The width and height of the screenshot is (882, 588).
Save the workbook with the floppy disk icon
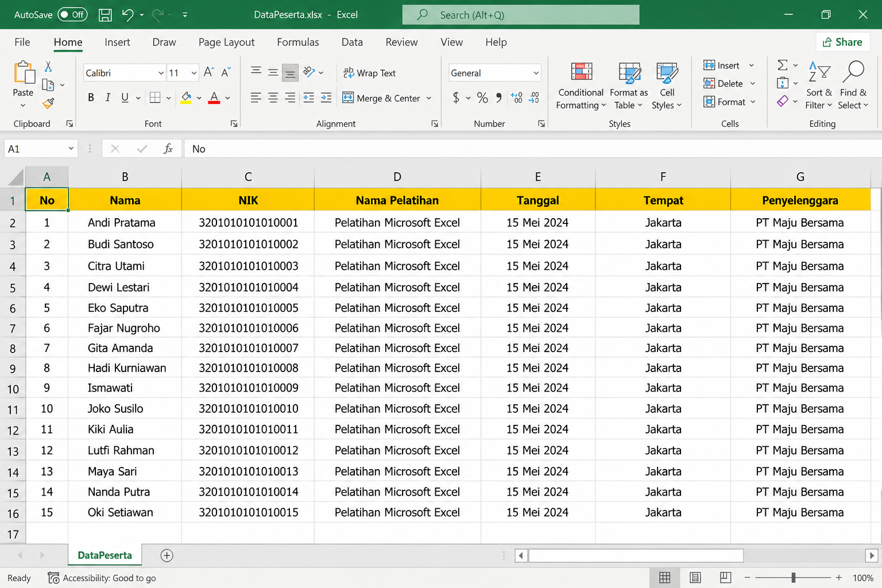(105, 15)
